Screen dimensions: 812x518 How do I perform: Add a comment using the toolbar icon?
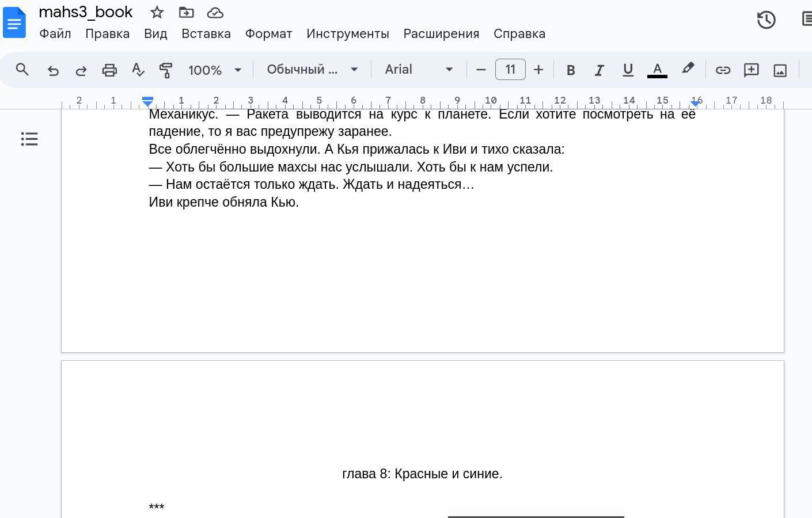[751, 70]
